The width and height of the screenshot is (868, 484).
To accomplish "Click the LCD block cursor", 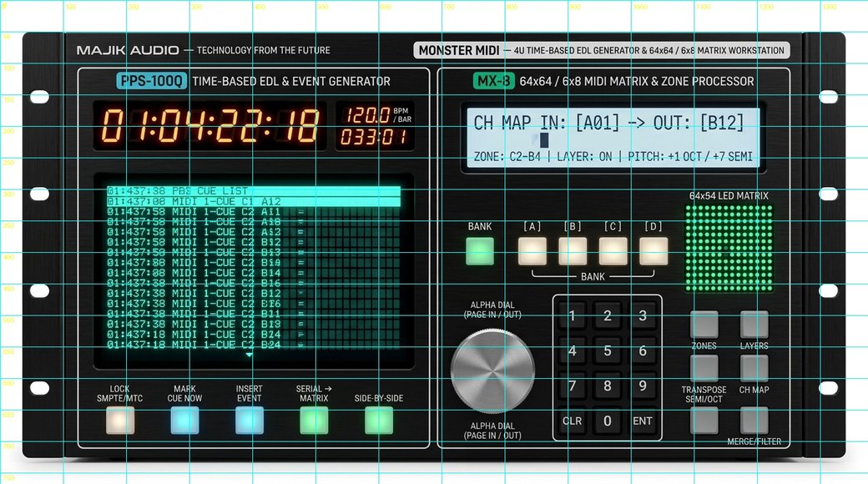I will pyautogui.click(x=544, y=139).
